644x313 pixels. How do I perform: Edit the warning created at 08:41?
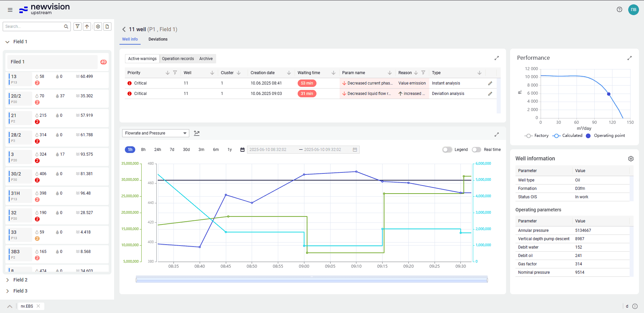tap(490, 83)
